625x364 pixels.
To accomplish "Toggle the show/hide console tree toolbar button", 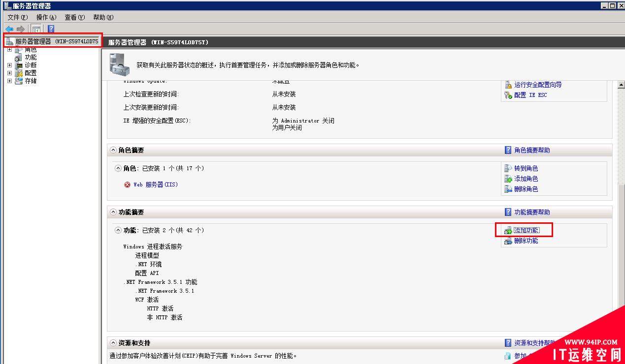I will [x=36, y=29].
